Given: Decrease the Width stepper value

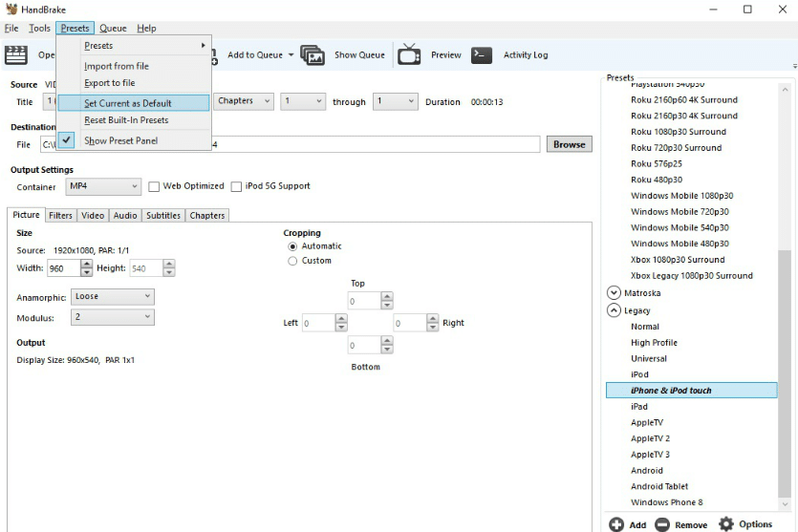Looking at the screenshot, I should click(87, 272).
